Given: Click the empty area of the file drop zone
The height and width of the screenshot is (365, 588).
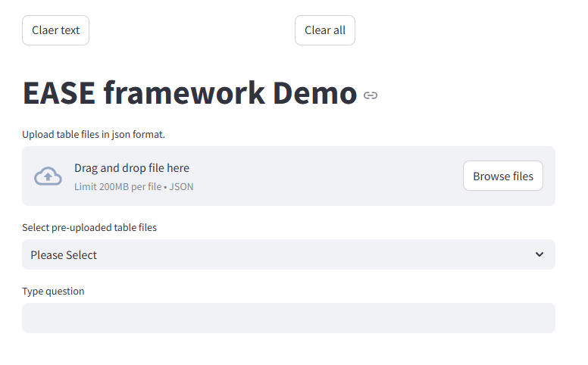Looking at the screenshot, I should (x=326, y=176).
